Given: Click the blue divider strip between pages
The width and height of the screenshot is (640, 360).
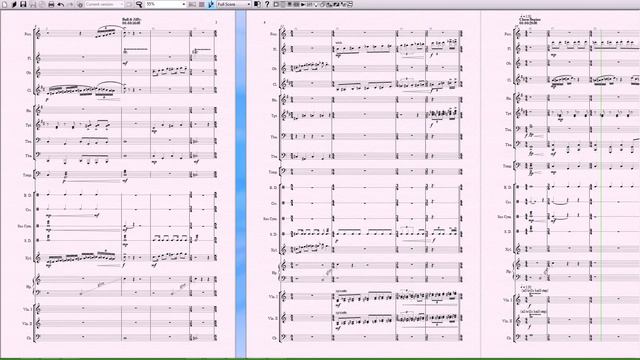Looking at the screenshot, I should coord(241,184).
